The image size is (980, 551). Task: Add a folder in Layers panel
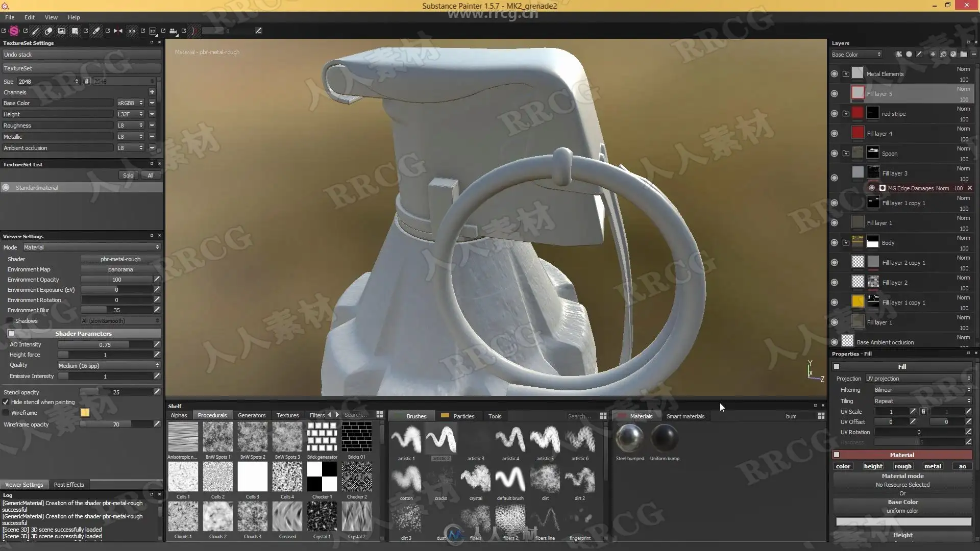[x=963, y=54]
